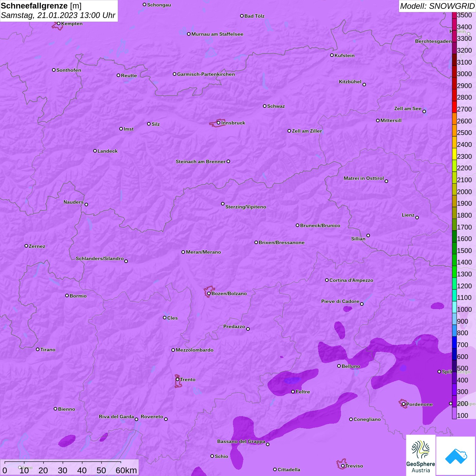Click the Belluno marker circle
The width and height of the screenshot is (476, 476).
(x=339, y=366)
